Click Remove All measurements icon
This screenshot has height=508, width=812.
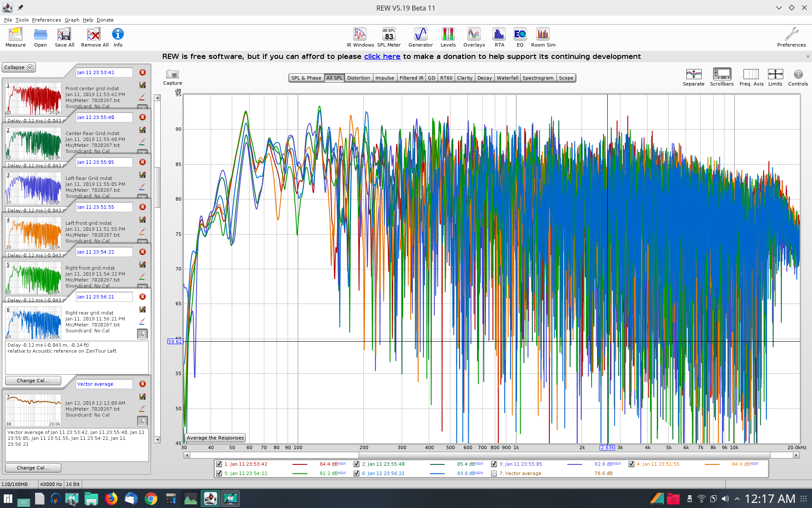coord(94,37)
